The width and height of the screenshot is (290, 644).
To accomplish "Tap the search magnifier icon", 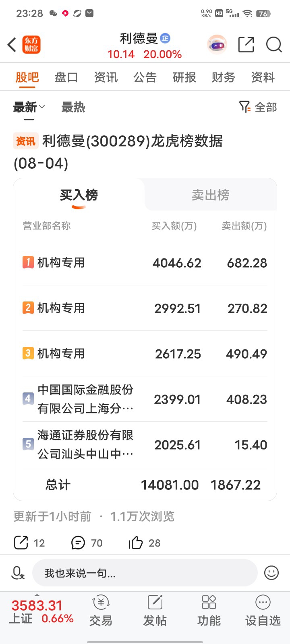I will 274,45.
